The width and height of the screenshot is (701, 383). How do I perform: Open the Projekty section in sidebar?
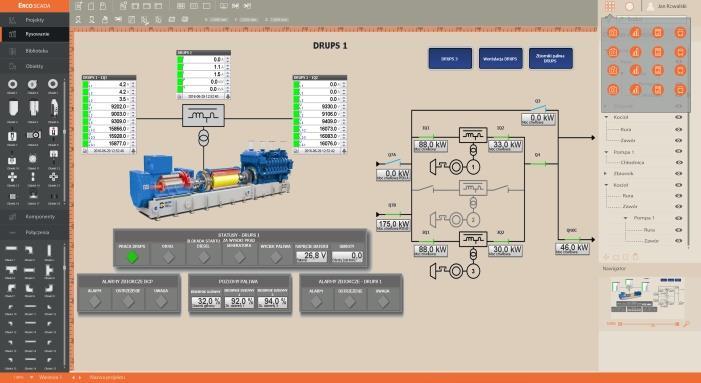[x=34, y=20]
